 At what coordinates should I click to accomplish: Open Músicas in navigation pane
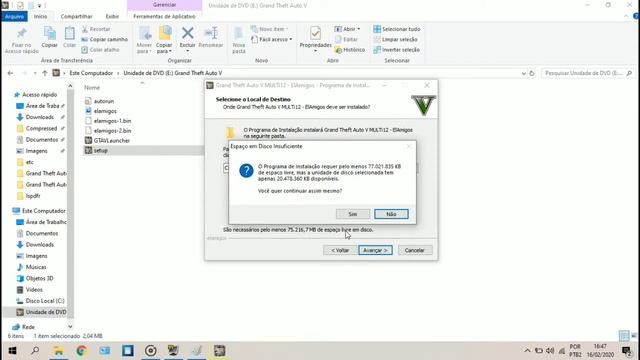(36, 267)
